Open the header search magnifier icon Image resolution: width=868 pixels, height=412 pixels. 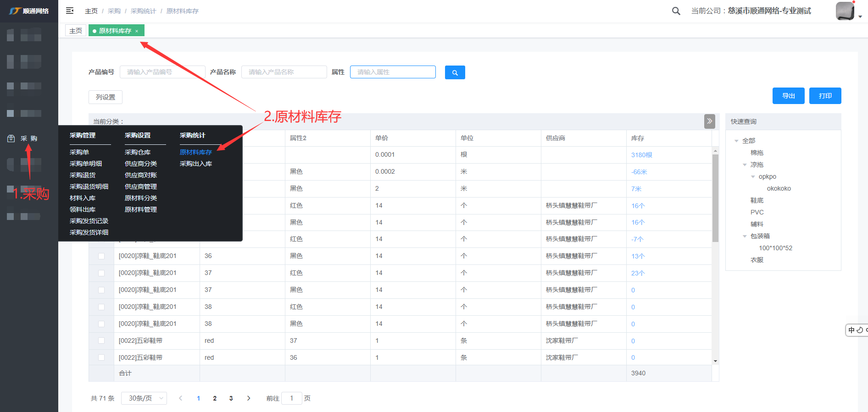(676, 11)
